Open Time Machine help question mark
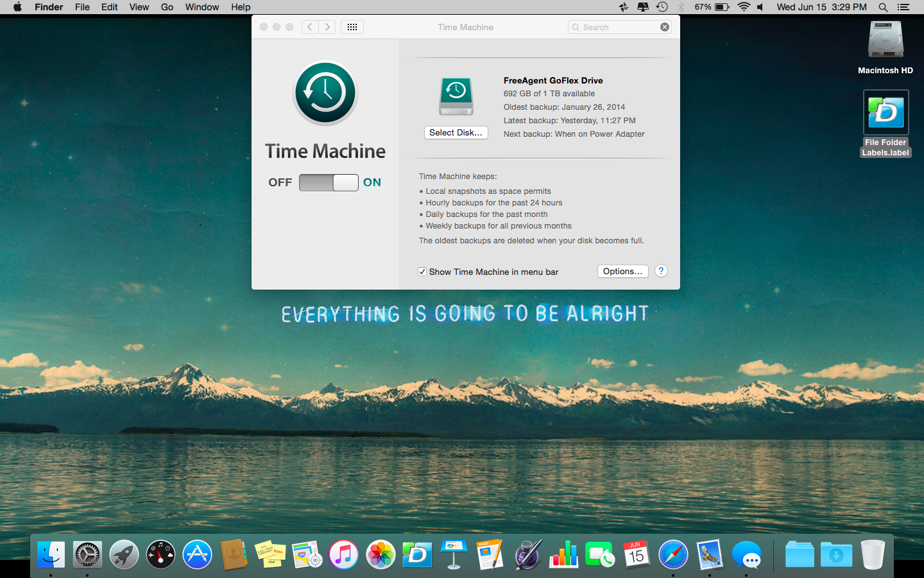 tap(661, 271)
